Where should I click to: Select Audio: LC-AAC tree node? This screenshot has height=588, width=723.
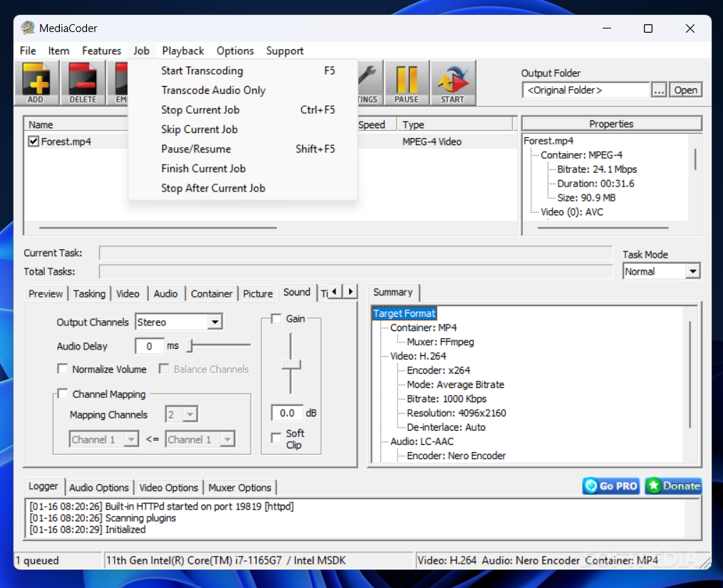tap(422, 441)
